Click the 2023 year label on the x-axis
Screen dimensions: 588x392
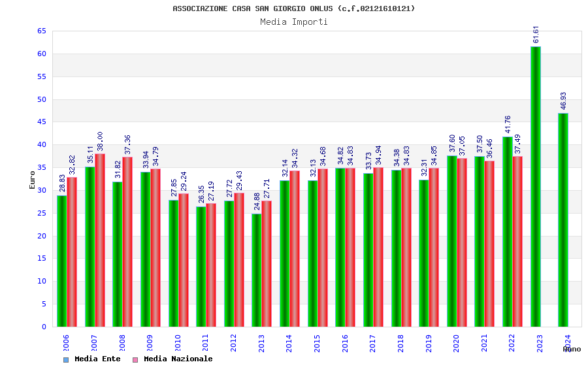click(x=540, y=343)
